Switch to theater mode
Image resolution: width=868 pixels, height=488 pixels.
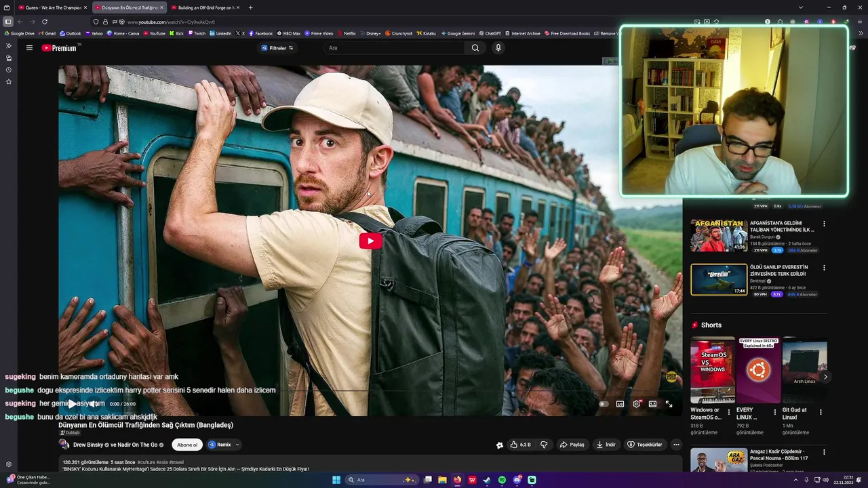652,404
